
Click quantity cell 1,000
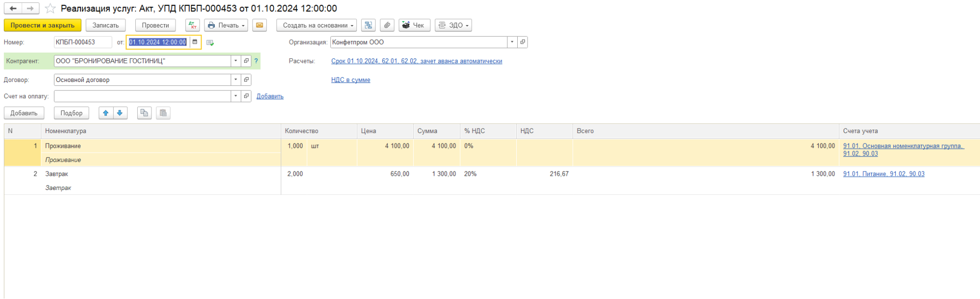coord(294,146)
